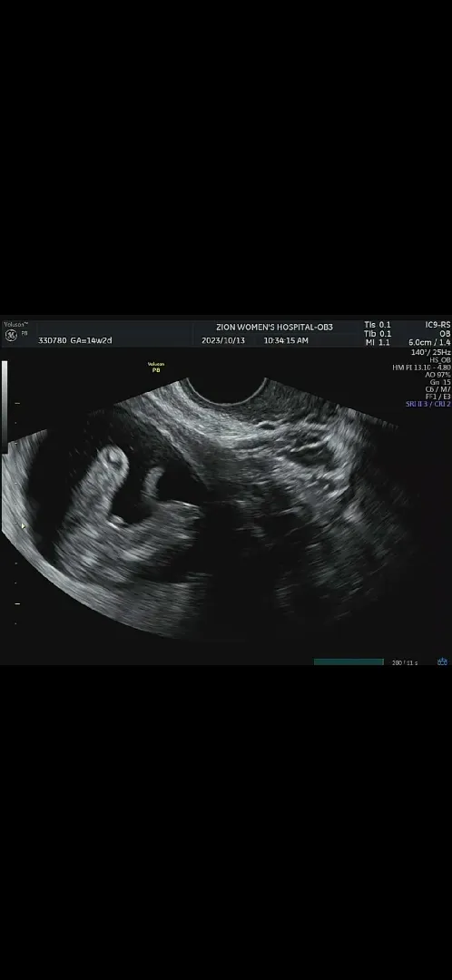Select the patient ID 330780
Viewport: 452px width, 980px height.
(52, 340)
